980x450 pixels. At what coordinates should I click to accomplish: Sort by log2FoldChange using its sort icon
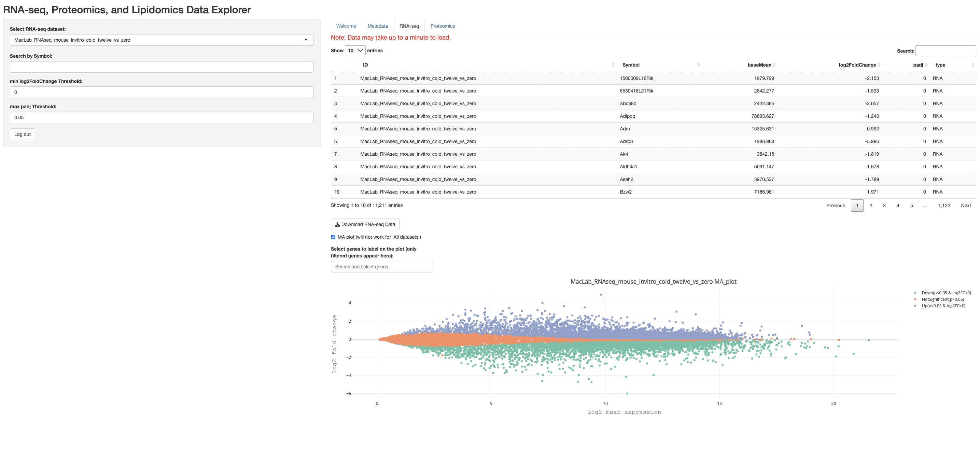(x=880, y=65)
